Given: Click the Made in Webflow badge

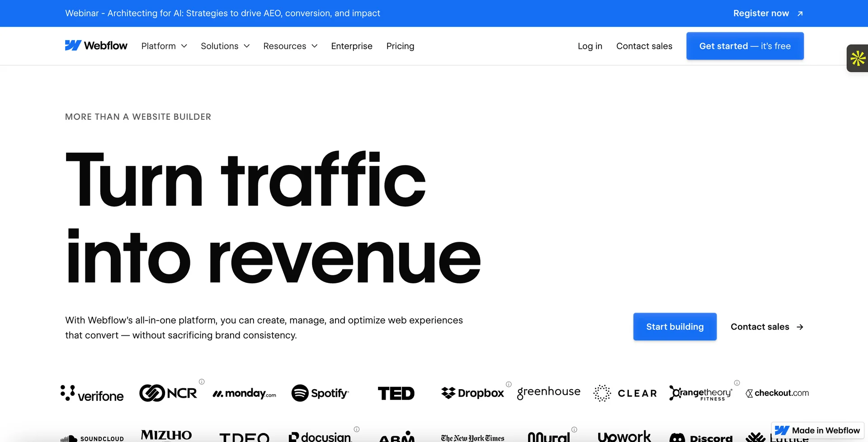Looking at the screenshot, I should pos(817,430).
